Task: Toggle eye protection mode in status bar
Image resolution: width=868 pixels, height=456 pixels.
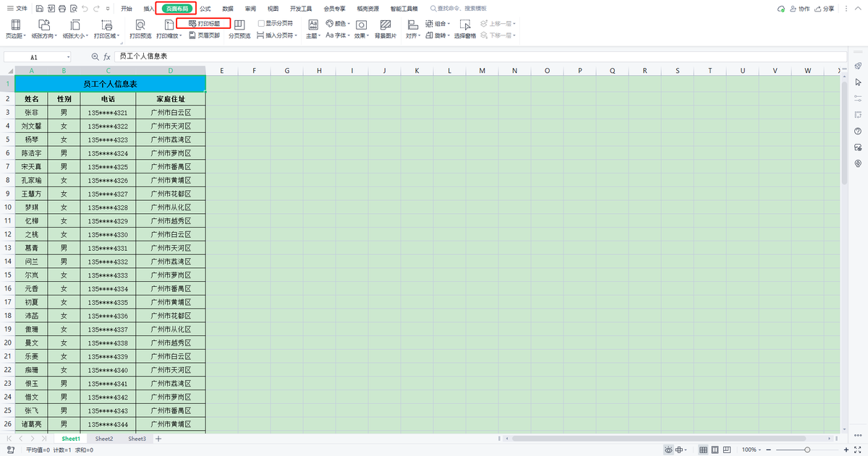Action: tap(670, 449)
